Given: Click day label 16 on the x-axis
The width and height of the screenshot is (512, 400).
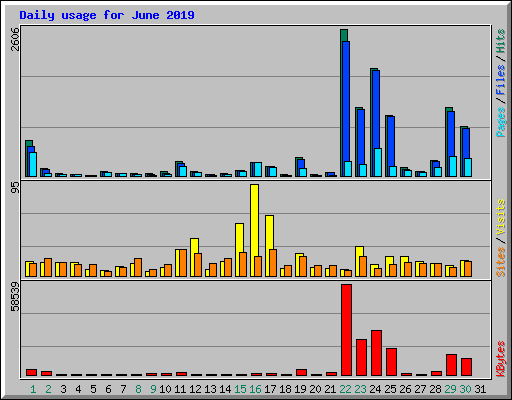Looking at the screenshot, I should [x=255, y=389].
